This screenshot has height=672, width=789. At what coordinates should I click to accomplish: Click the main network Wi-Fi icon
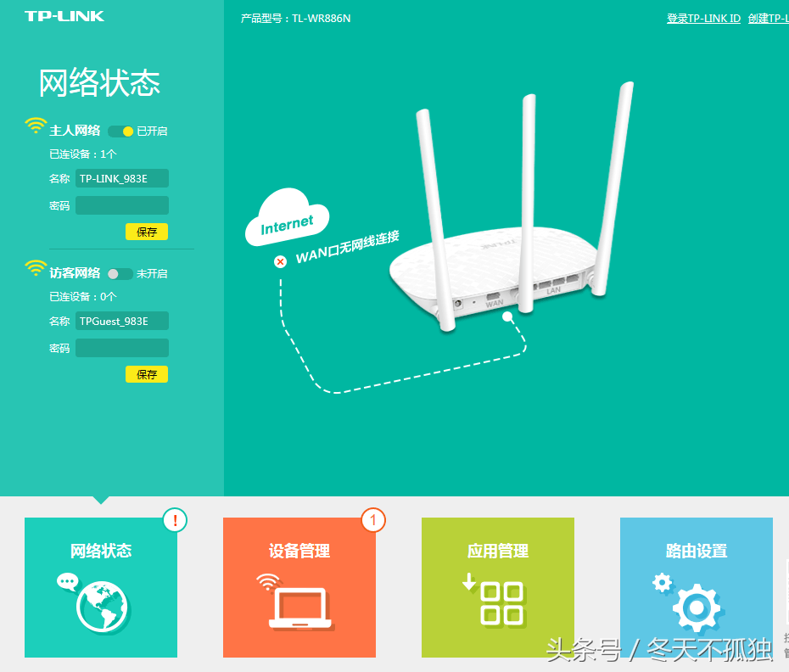(x=36, y=126)
